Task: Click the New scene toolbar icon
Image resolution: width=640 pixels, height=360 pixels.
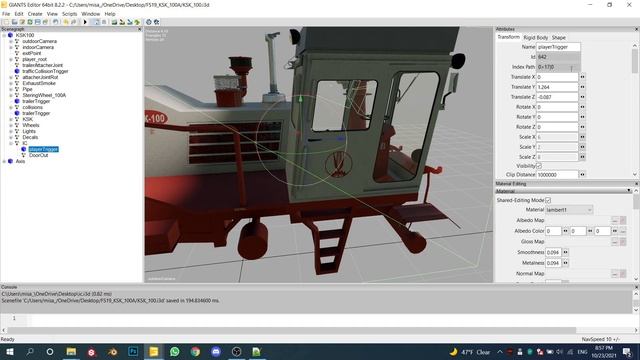Action: [x=6, y=22]
